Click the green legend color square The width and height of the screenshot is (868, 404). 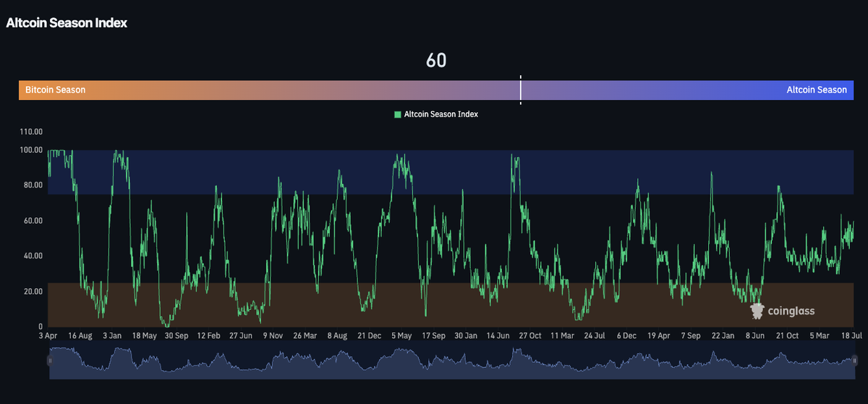[x=397, y=114]
